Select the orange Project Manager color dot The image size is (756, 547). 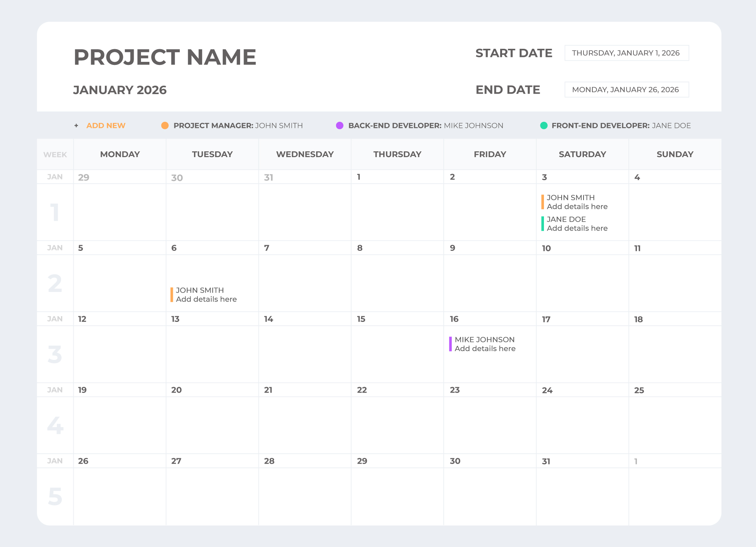point(165,126)
